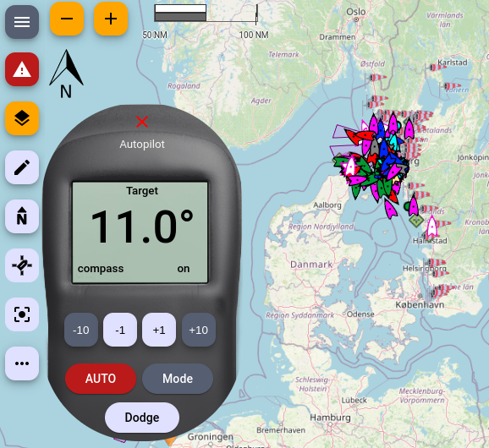
Task: Select the pencil draw tool
Action: pyautogui.click(x=22, y=167)
